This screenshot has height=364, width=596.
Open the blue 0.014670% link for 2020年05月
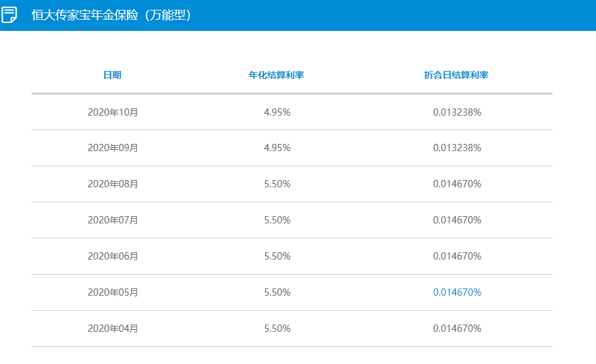click(457, 292)
